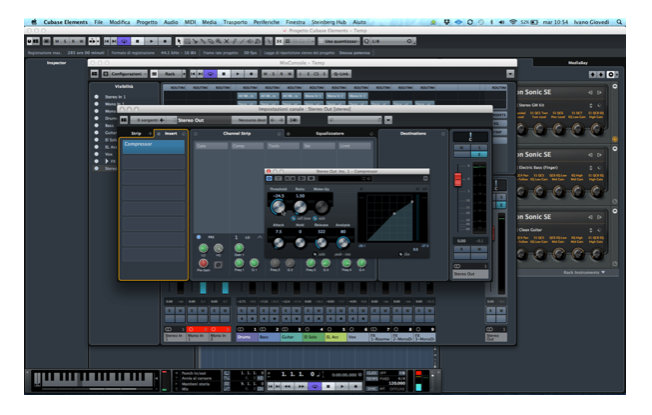Click Rewind on the bottom transport panel
This screenshot has width=652, height=415.
tap(287, 386)
